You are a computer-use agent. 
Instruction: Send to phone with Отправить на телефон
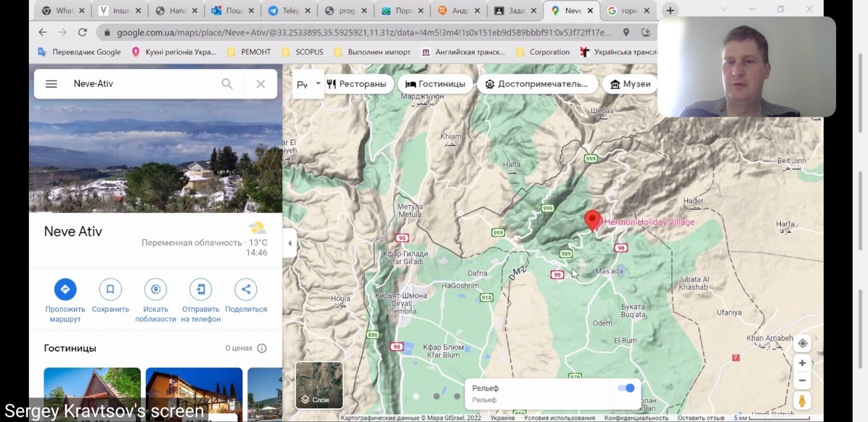click(x=200, y=289)
